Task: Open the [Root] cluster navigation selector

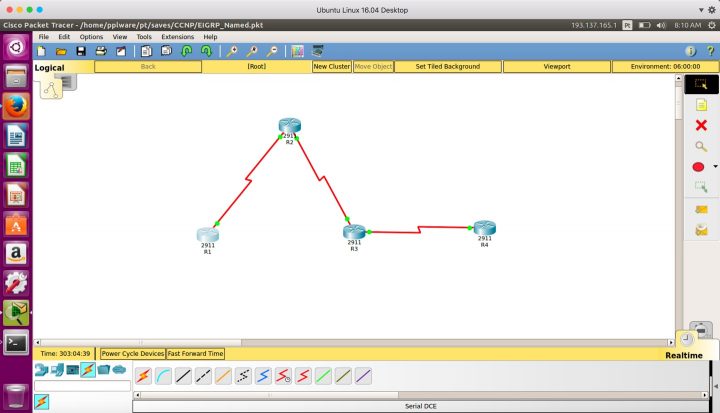Action: click(256, 67)
